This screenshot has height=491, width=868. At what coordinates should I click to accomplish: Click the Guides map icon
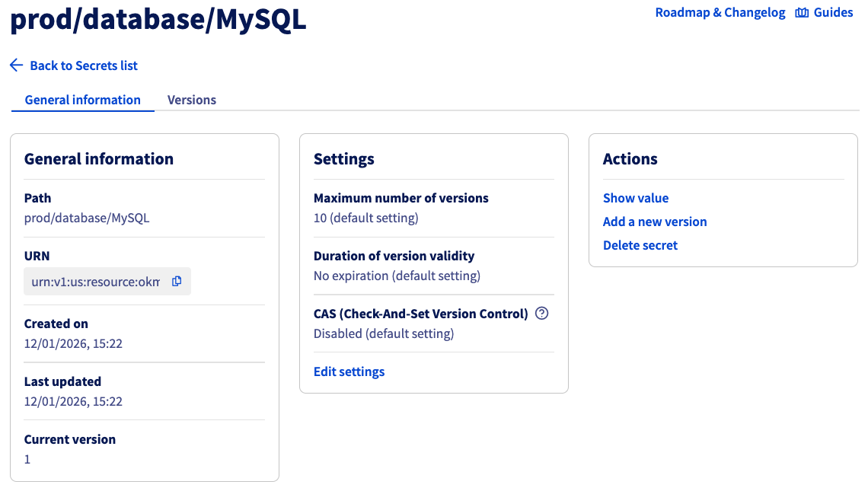(802, 13)
